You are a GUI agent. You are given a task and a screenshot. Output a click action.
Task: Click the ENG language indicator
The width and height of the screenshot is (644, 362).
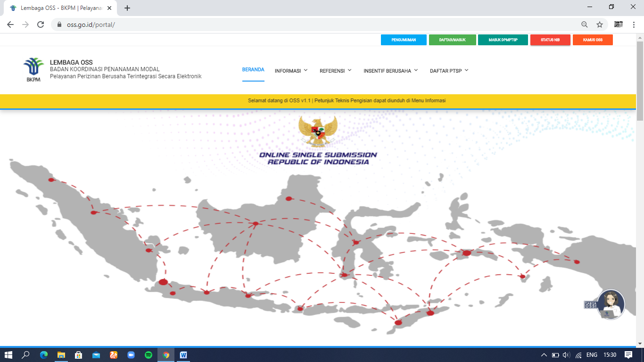pos(592,355)
